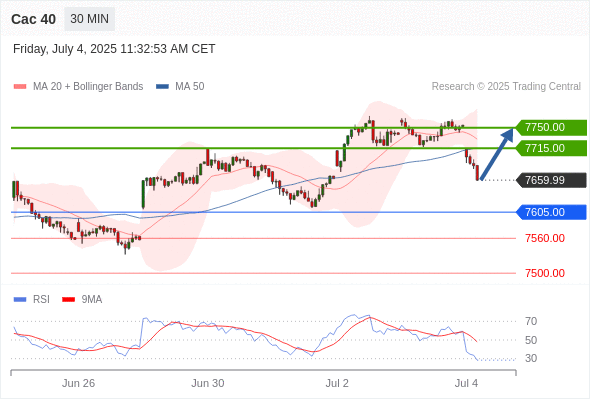This screenshot has height=400, width=590.
Task: Click the RSI 70 overbought level label
Action: 531,321
